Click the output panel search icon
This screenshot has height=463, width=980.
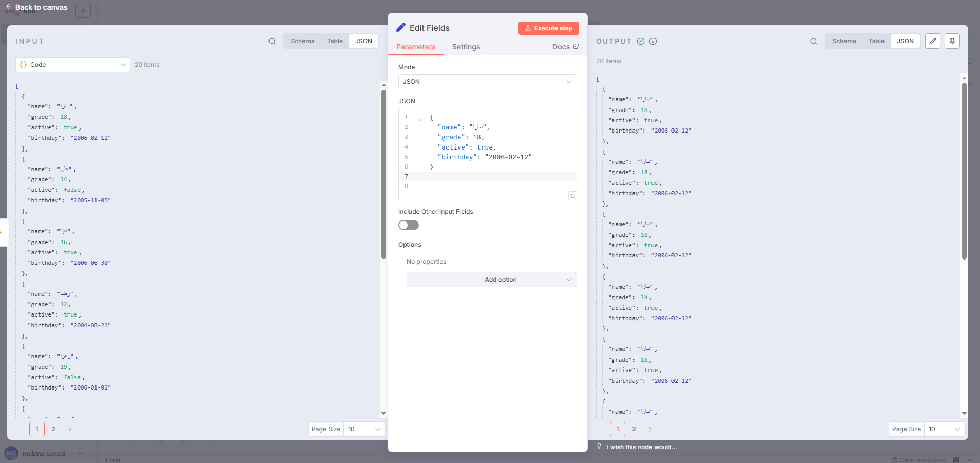click(814, 41)
